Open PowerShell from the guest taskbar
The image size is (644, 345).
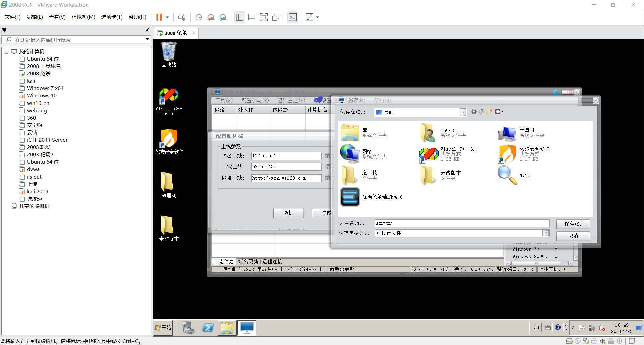click(x=208, y=328)
